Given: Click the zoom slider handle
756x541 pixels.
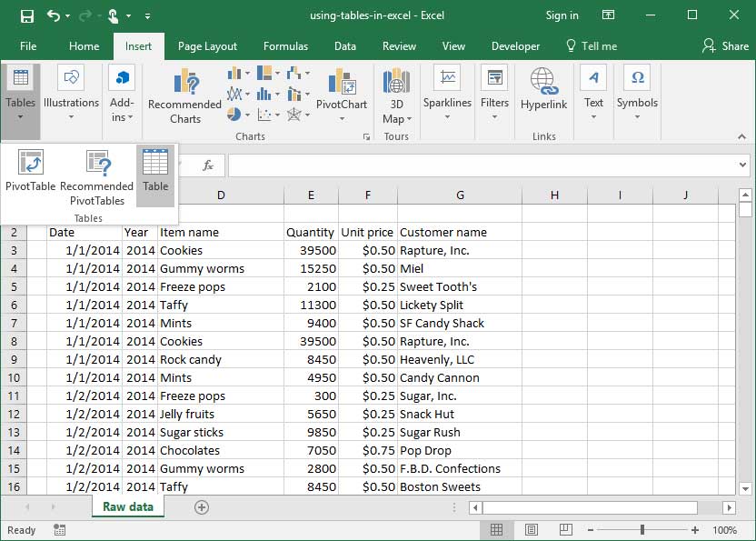Looking at the screenshot, I should 642,530.
